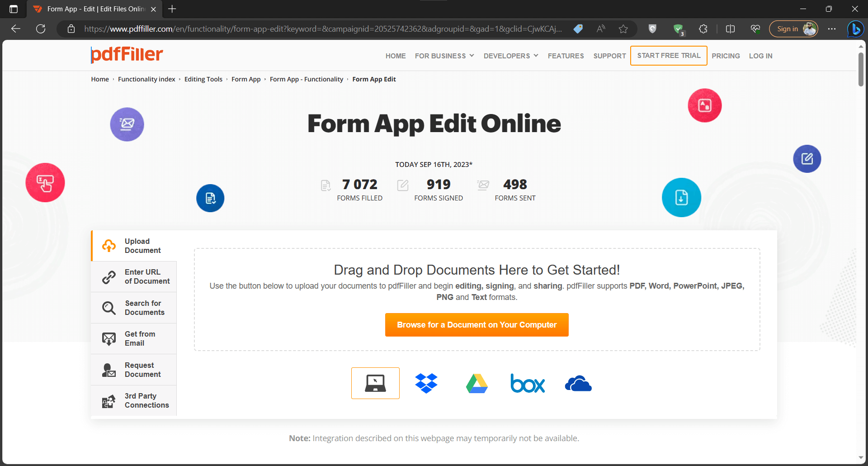Click the pdfFiller logo
Image resolution: width=868 pixels, height=466 pixels.
tap(127, 54)
